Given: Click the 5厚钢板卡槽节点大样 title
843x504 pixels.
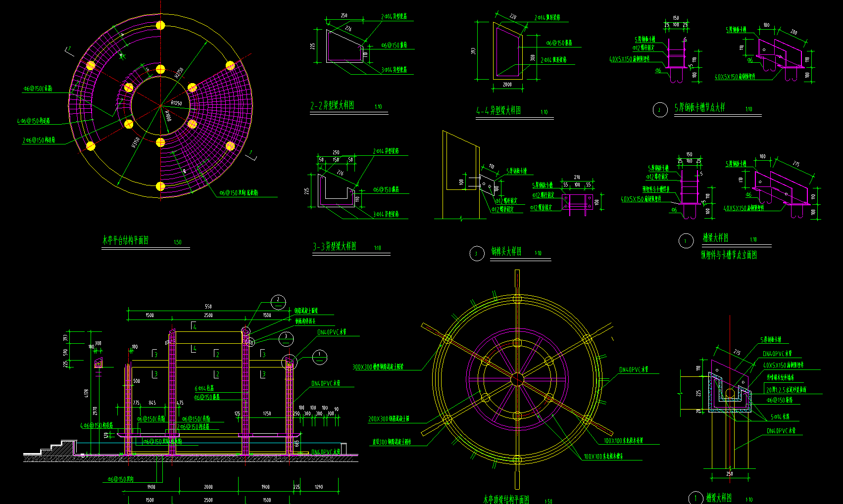Looking at the screenshot, I should coord(699,108).
